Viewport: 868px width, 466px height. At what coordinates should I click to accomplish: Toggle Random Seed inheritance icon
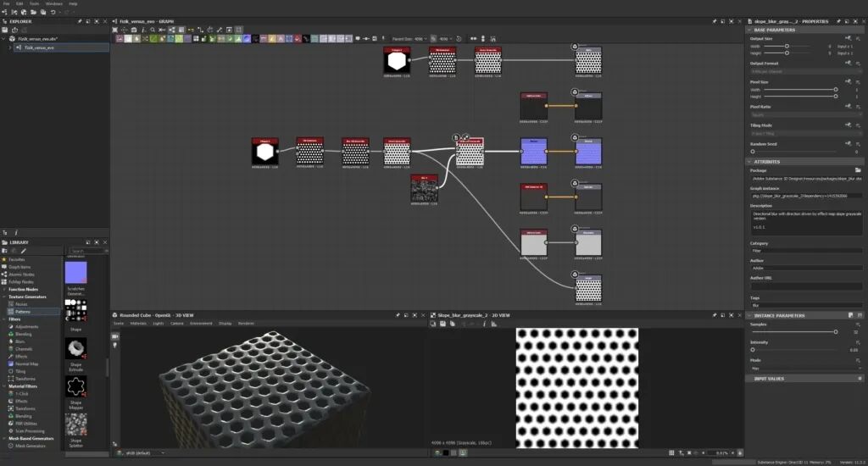click(x=848, y=144)
